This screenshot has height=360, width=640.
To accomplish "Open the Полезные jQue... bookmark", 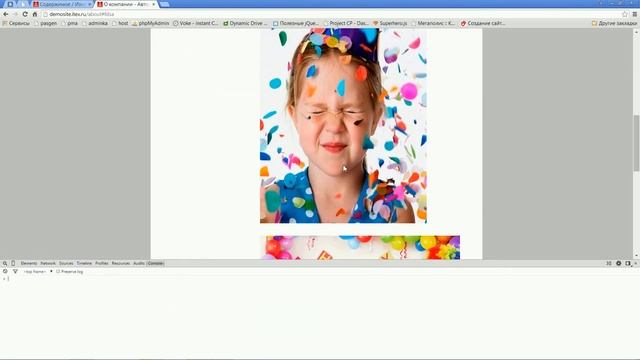I will point(296,23).
